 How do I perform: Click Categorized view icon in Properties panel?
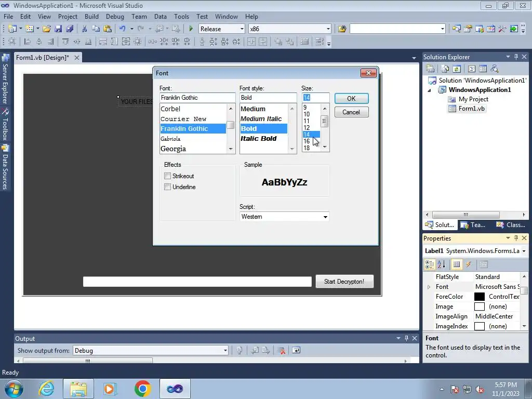[430, 264]
